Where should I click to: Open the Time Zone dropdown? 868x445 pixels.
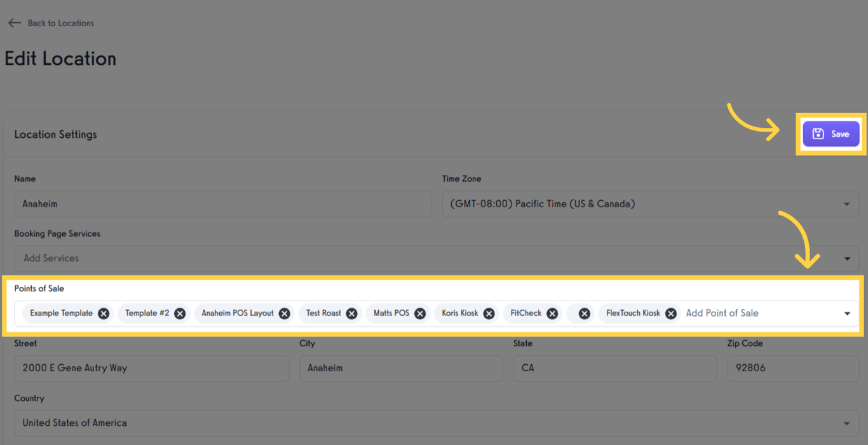click(x=846, y=203)
